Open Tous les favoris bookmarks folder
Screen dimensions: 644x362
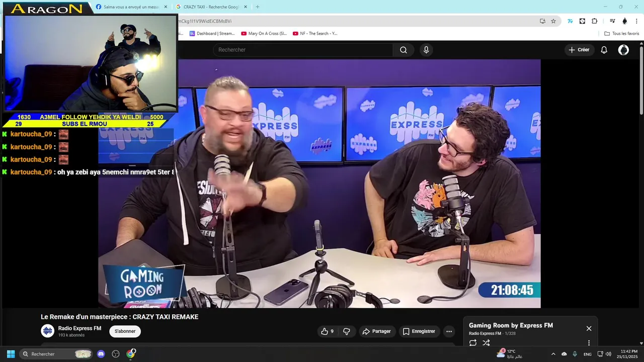(622, 34)
